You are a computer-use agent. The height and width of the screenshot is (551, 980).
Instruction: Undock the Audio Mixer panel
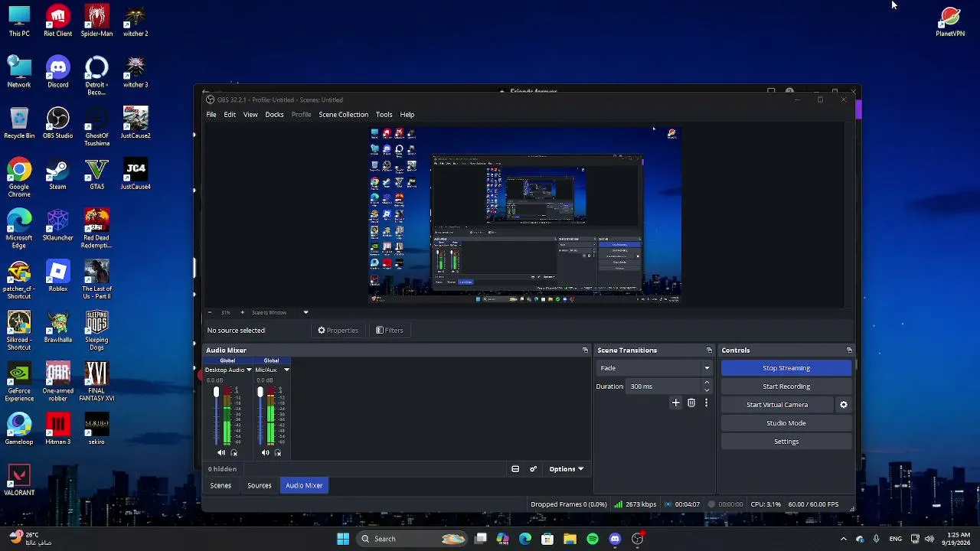[585, 350]
